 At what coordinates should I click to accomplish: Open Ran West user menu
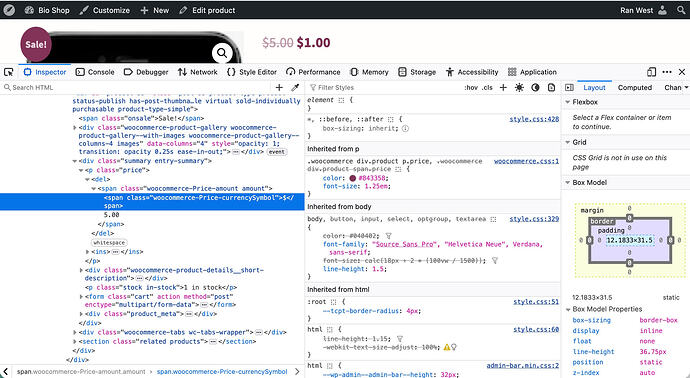coord(643,10)
